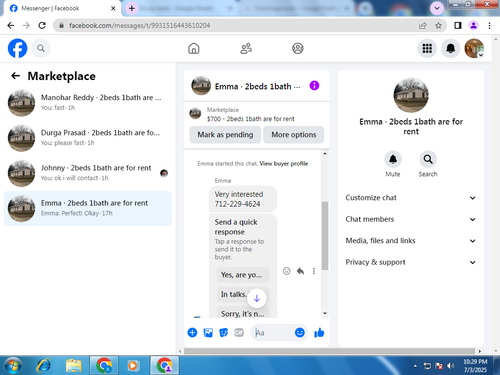Viewport: 500px width, 375px height.
Task: Open the media player taskbar icon
Action: point(132,366)
